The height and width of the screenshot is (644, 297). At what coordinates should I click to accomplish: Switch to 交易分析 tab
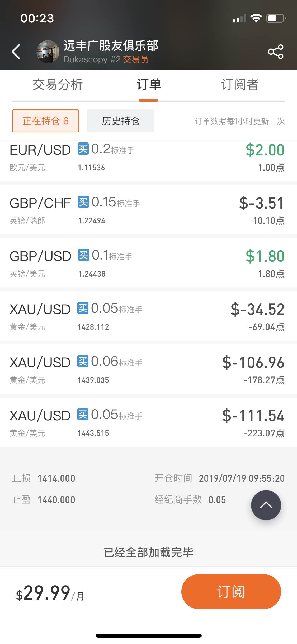point(58,85)
